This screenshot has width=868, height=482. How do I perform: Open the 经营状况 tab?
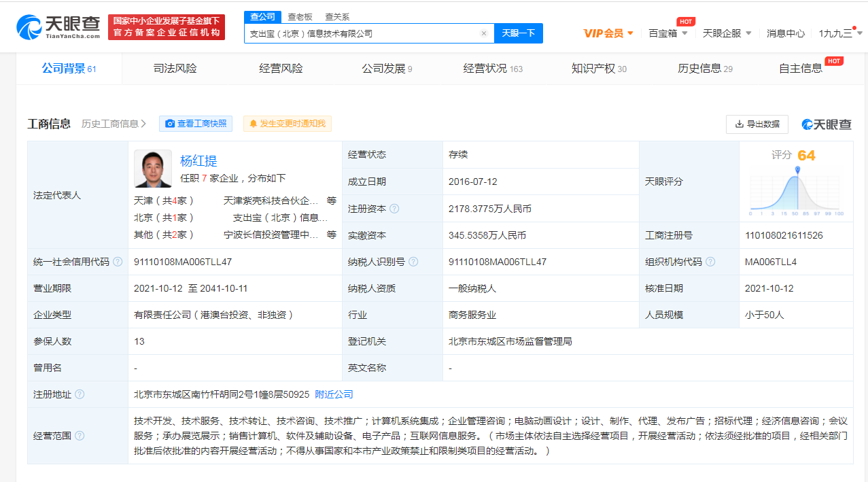pyautogui.click(x=493, y=69)
